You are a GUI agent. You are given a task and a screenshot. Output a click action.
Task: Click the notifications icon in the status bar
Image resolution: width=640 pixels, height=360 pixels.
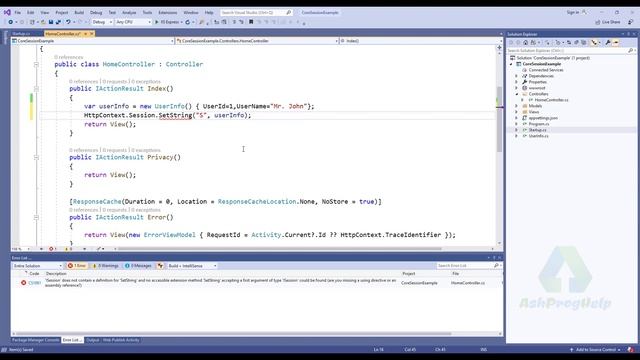tap(631, 350)
